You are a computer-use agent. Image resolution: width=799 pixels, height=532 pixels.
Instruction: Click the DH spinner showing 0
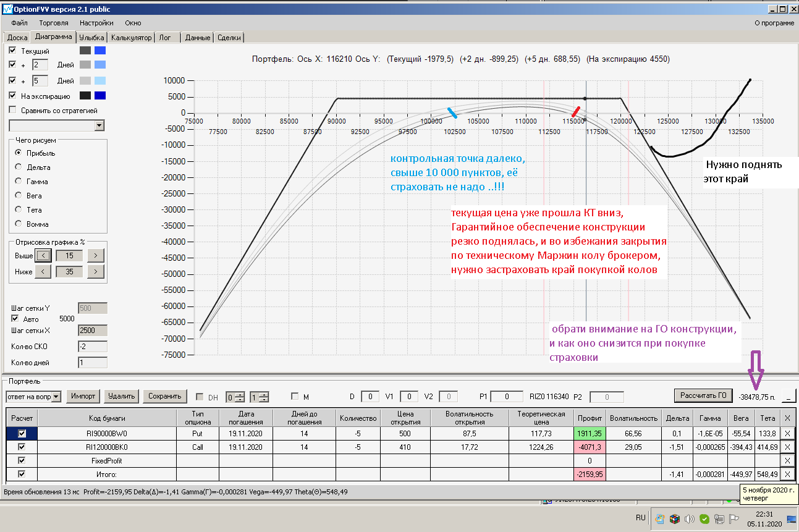235,397
